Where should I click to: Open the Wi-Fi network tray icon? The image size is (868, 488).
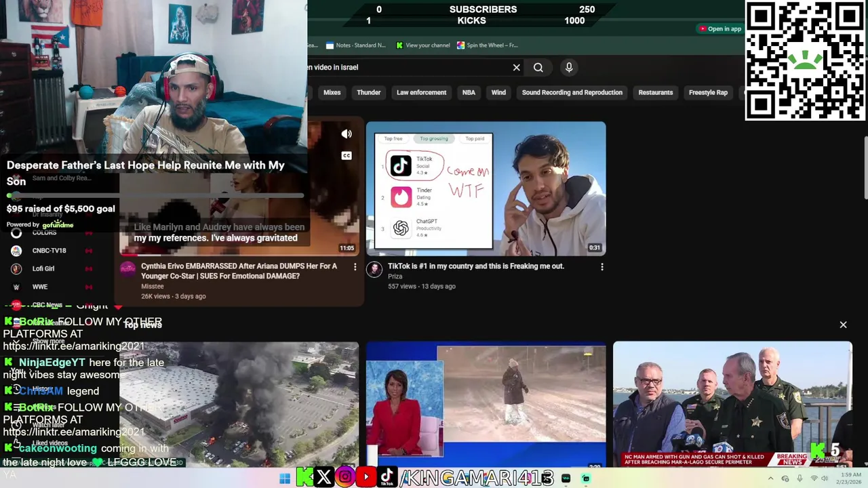coord(814,479)
